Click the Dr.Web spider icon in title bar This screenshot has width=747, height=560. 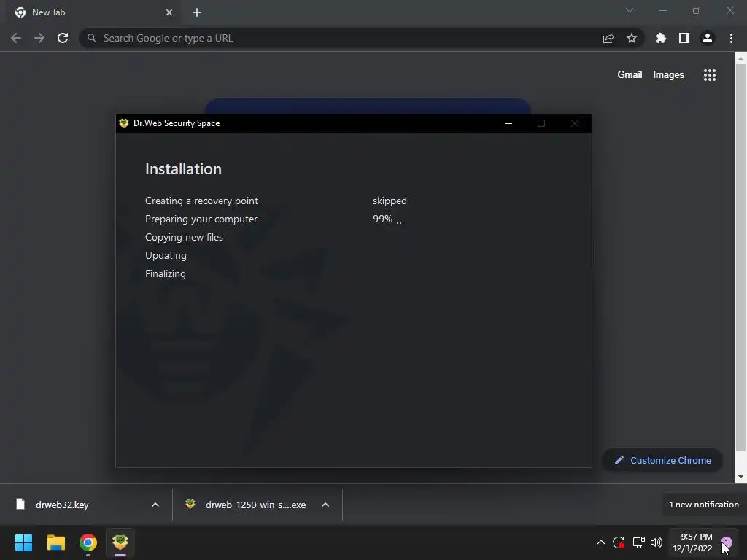(x=124, y=123)
